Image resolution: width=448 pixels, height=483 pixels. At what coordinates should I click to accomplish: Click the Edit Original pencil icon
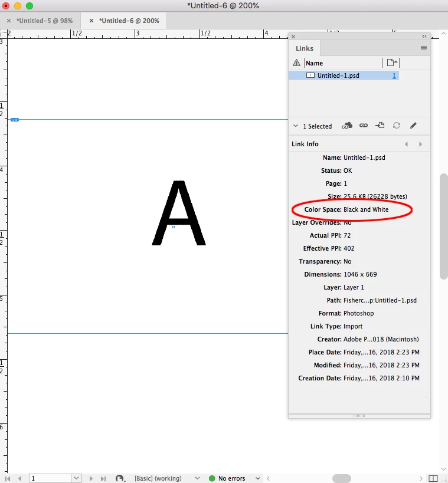413,126
